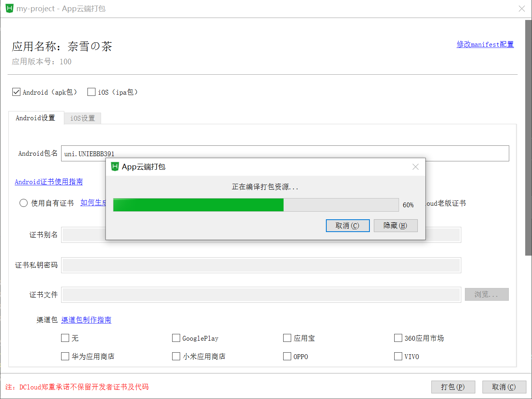Check the 无 channel checkbox
The height and width of the screenshot is (399, 532).
tap(65, 338)
